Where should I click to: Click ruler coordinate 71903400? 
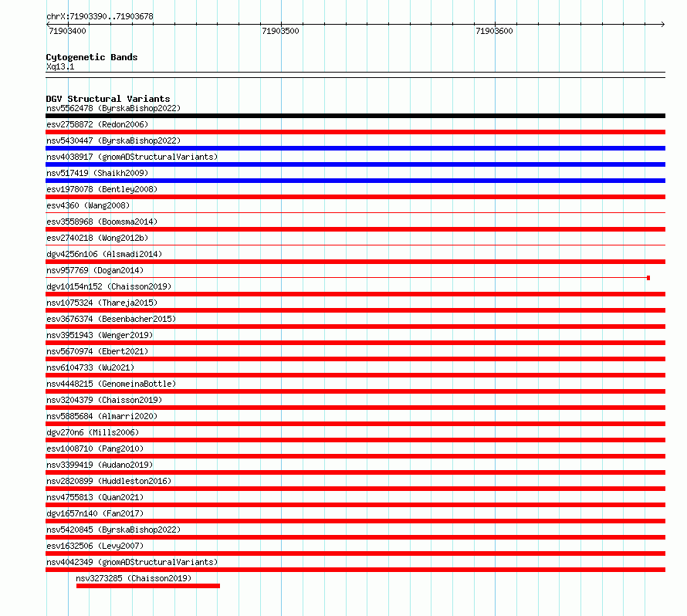point(67,31)
